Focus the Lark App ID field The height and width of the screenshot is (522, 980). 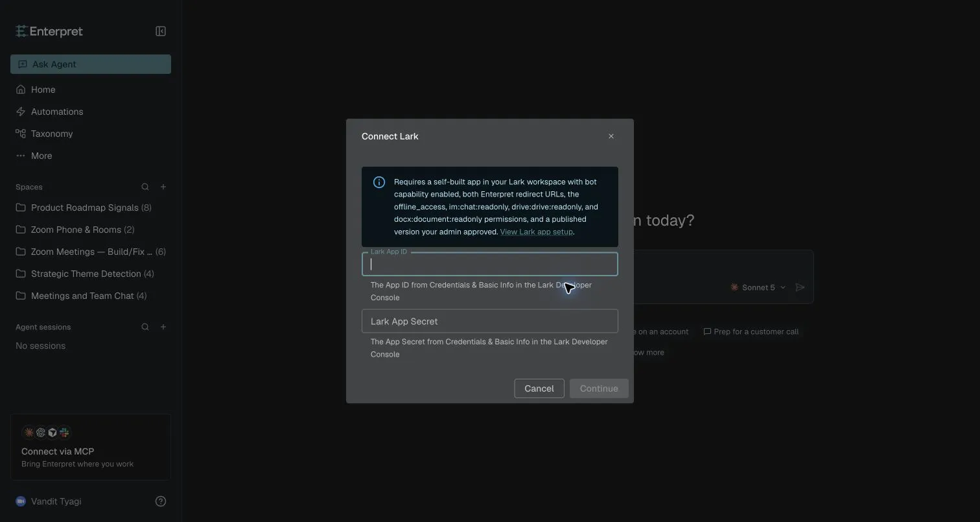pos(490,264)
